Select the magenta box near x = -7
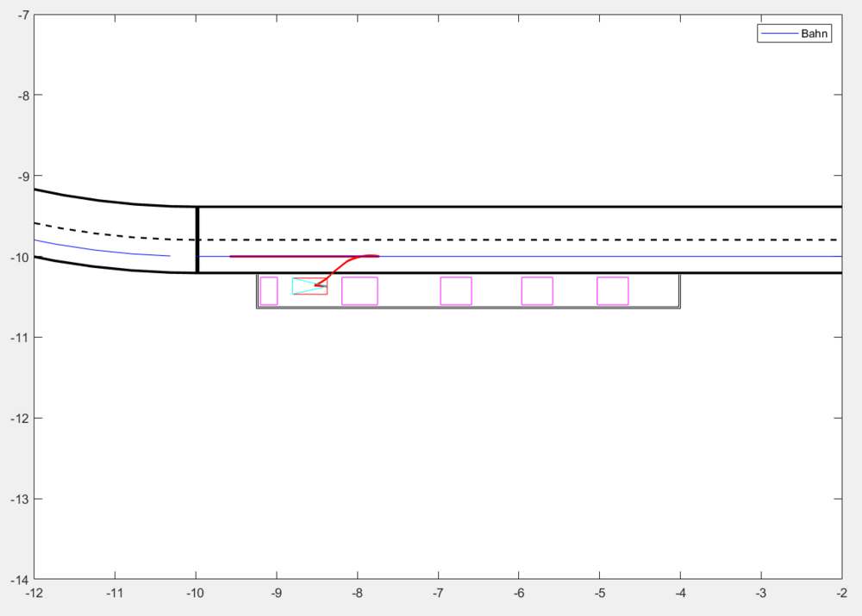Screen dimensions: 862x616 coord(456,291)
